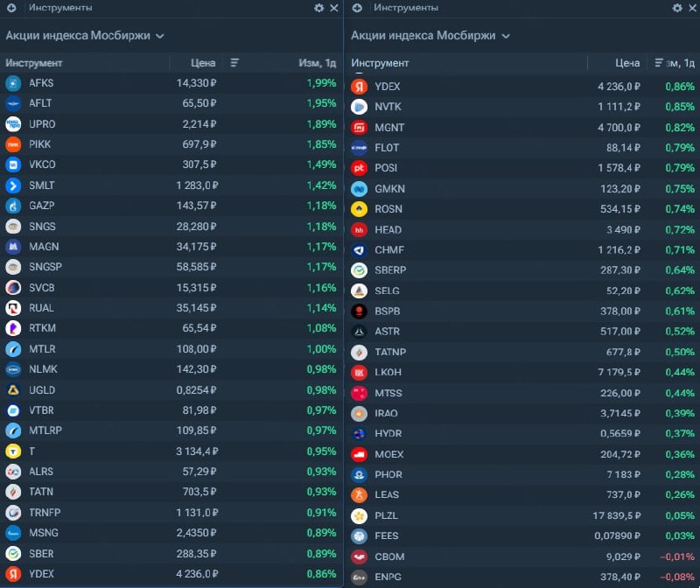The image size is (700, 588).
Task: Expand left Акции индекса Мосбиржи dropdown
Action: click(x=85, y=36)
